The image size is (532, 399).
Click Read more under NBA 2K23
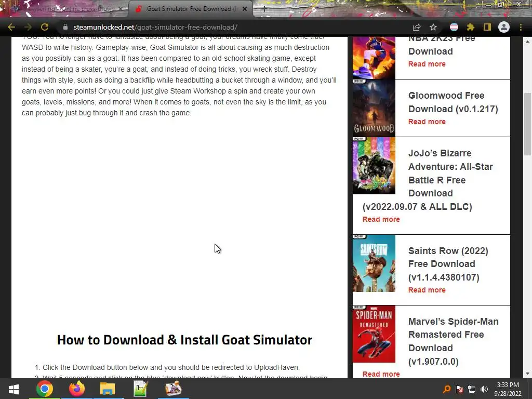tap(427, 64)
